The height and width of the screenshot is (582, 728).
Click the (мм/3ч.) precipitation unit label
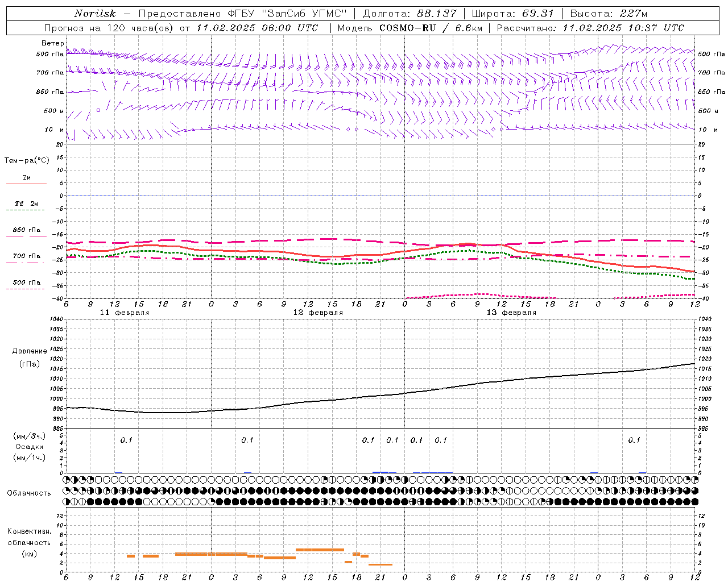pyautogui.click(x=30, y=436)
